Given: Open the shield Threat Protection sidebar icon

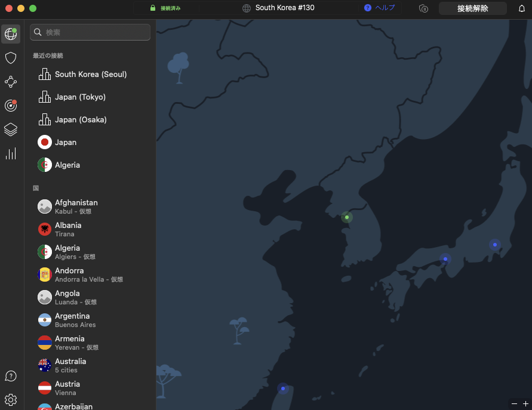Looking at the screenshot, I should (10, 58).
